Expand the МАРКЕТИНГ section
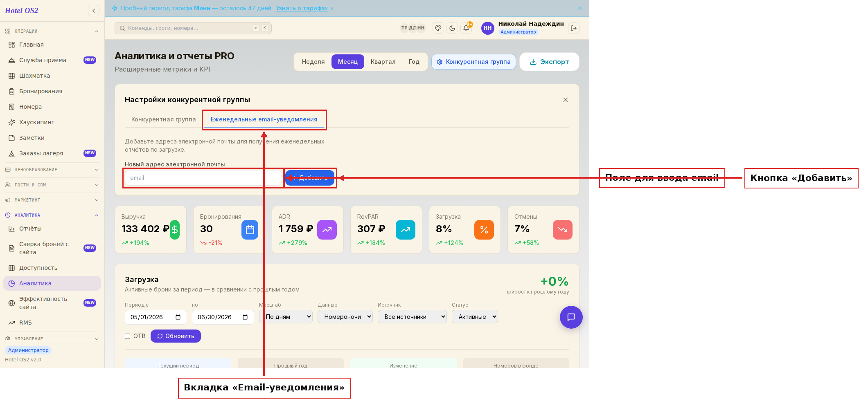This screenshot has width=868, height=408. 52,200
